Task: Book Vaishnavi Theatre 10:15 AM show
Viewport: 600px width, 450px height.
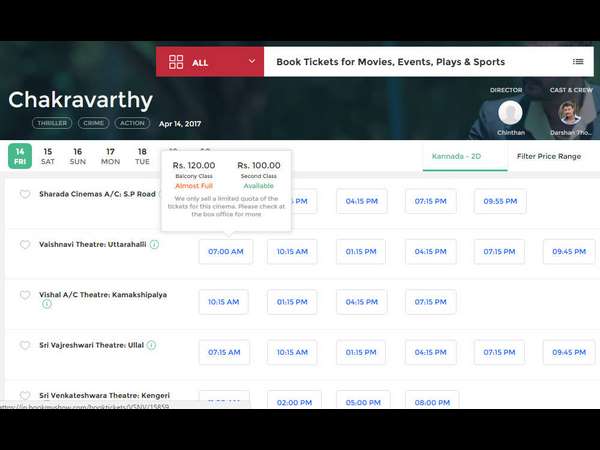Action: pos(292,252)
